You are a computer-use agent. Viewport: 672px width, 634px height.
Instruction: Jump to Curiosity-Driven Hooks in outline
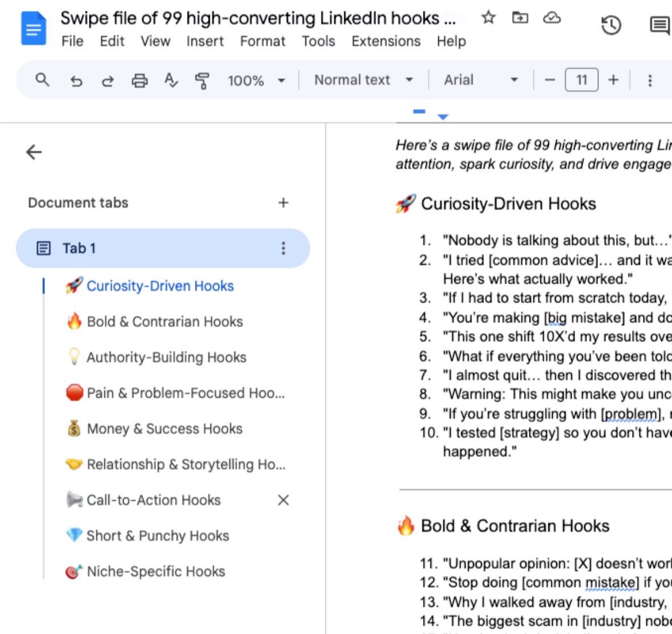coord(160,286)
